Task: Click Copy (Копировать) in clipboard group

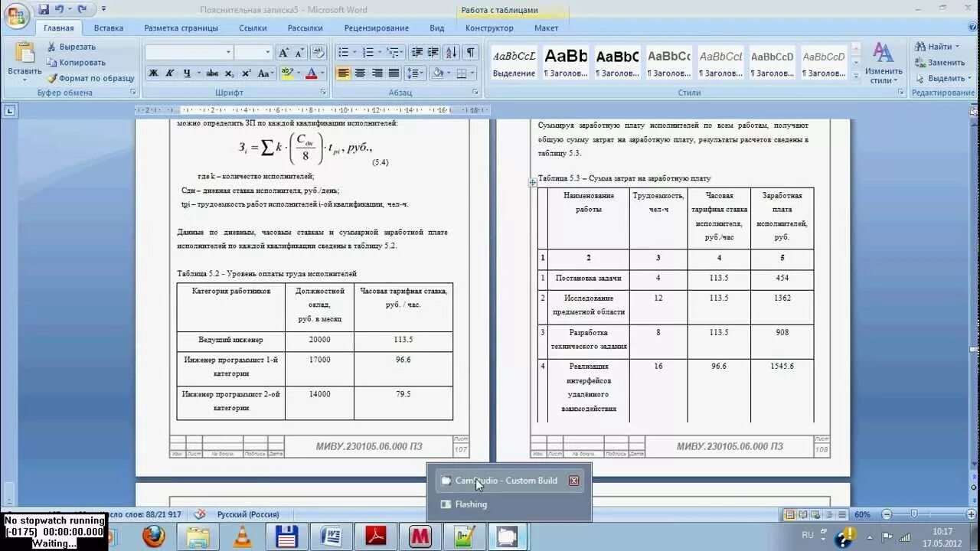Action: (x=75, y=63)
